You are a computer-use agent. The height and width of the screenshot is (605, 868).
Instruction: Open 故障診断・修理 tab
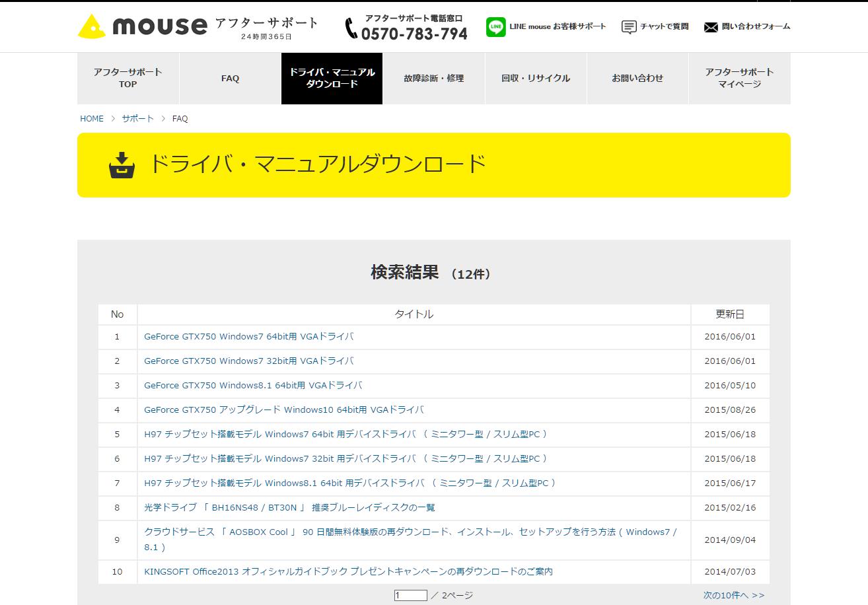(434, 78)
